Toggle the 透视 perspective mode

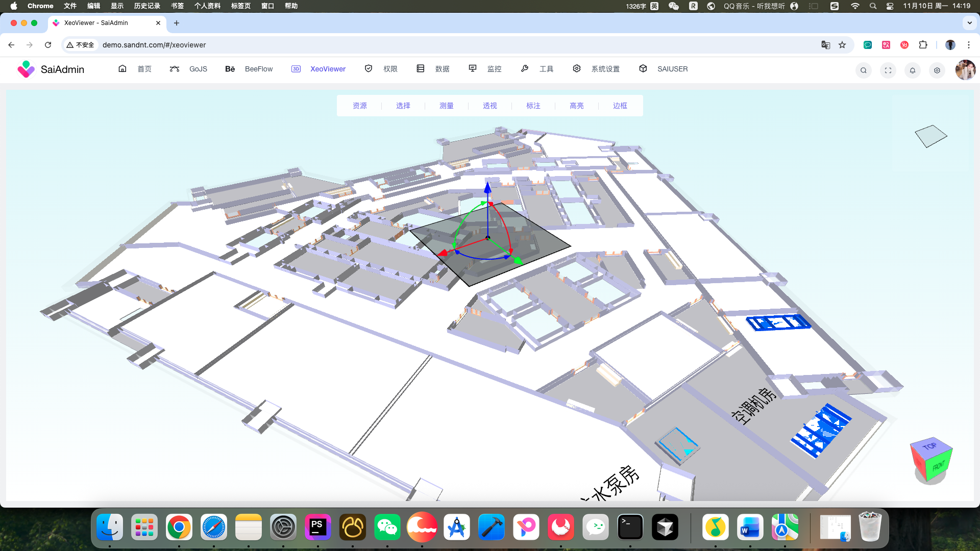pos(489,106)
